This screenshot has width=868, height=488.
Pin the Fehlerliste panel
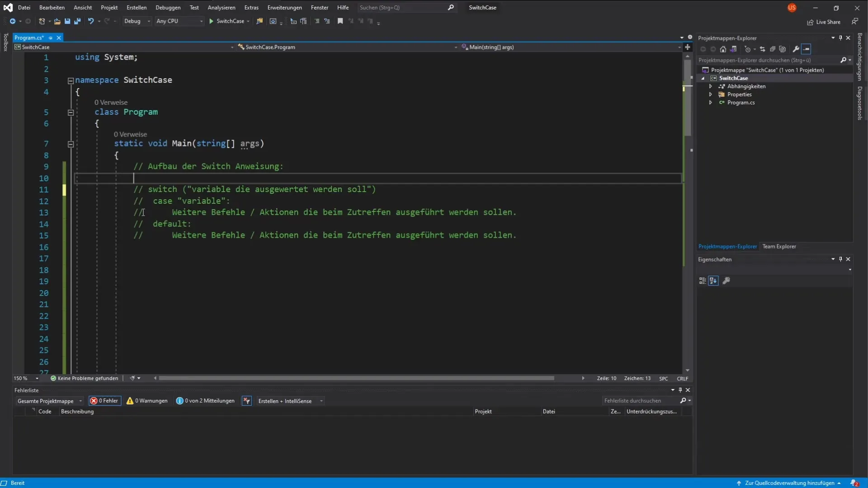click(x=680, y=390)
